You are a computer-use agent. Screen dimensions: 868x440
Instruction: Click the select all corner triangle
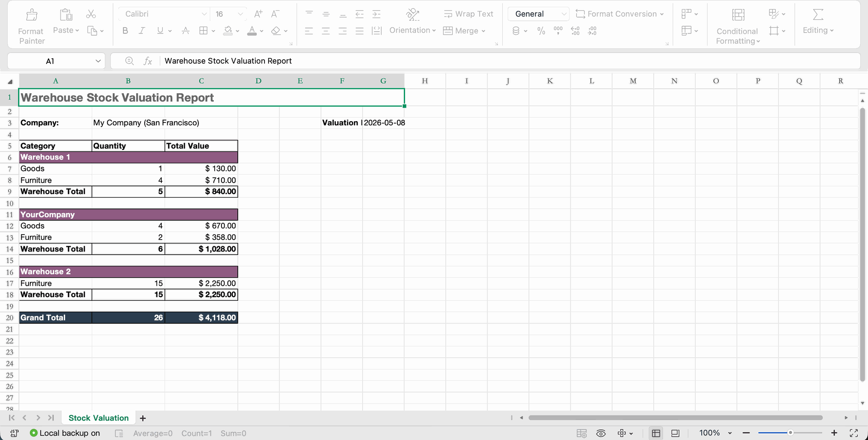(x=10, y=81)
